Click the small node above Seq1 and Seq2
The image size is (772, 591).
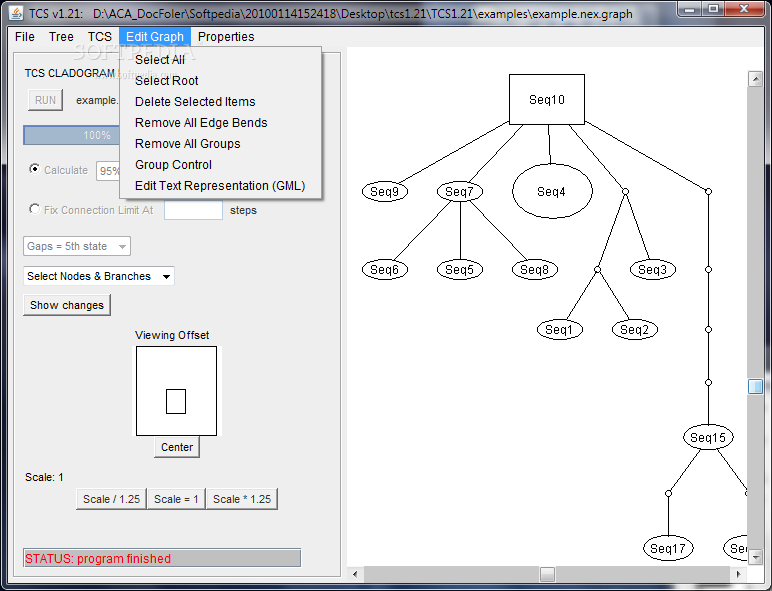pos(597,270)
